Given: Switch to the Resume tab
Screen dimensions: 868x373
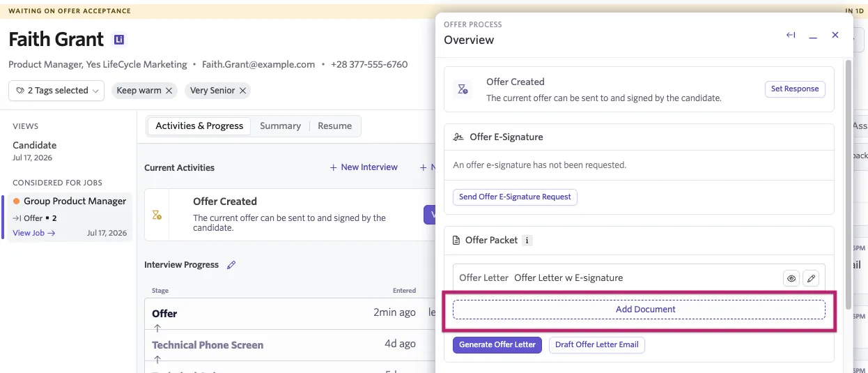Looking at the screenshot, I should 334,126.
